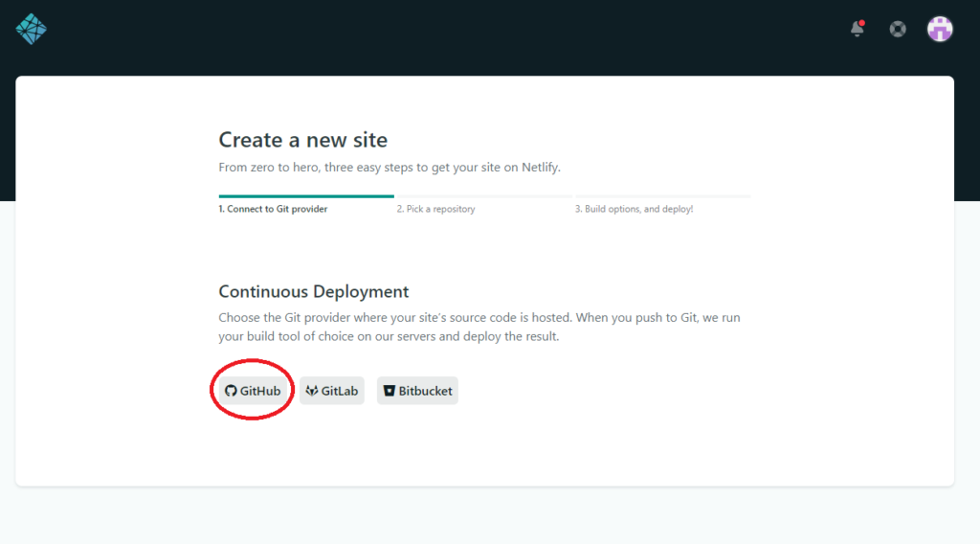
Task: Go to step 3 Build options, and deploy
Action: point(634,209)
